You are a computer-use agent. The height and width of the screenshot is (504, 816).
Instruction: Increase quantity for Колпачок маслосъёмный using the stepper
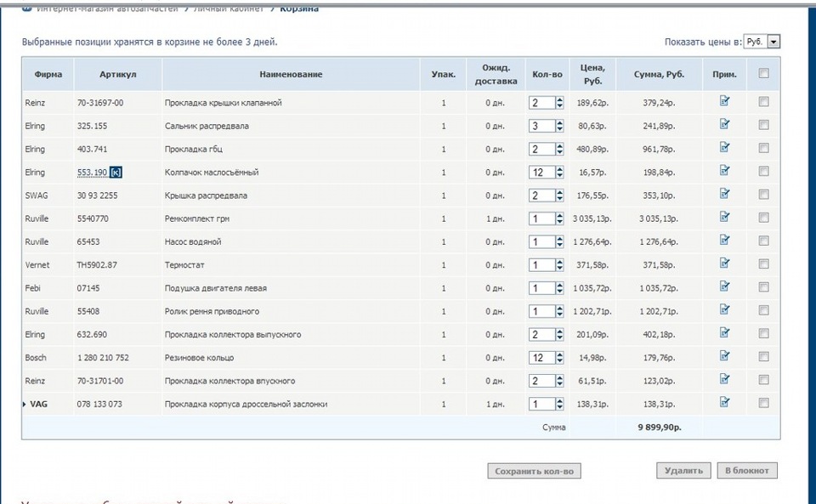click(559, 169)
